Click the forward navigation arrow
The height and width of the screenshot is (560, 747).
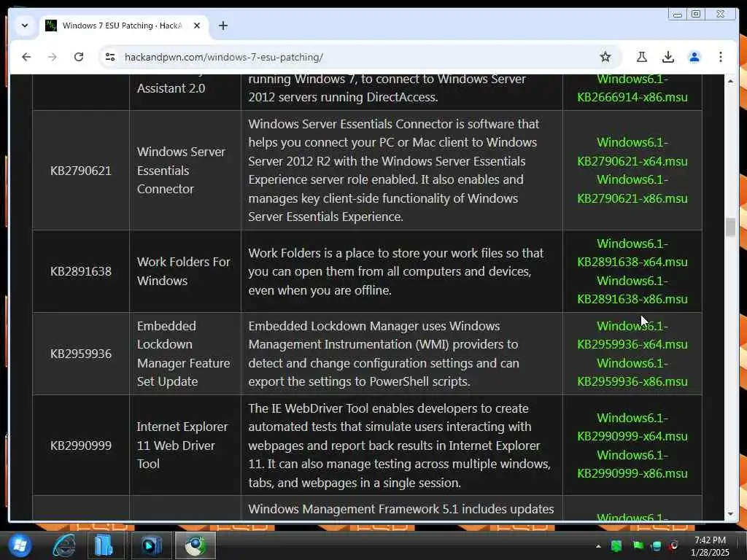[53, 57]
